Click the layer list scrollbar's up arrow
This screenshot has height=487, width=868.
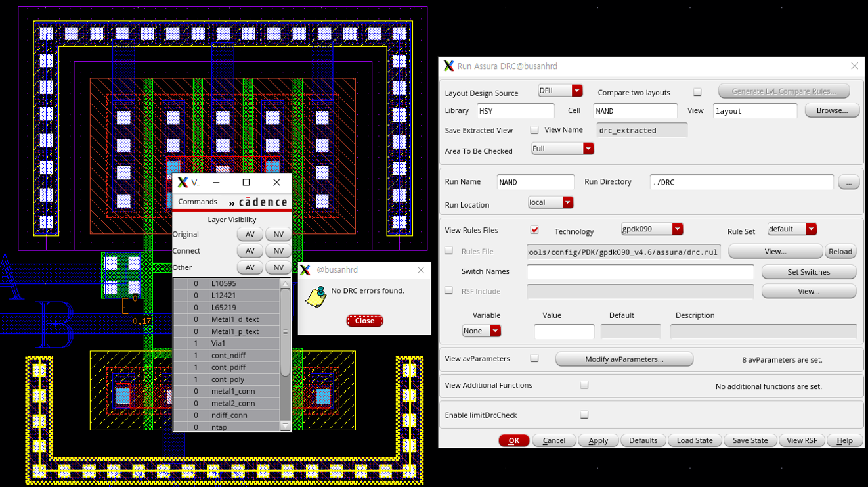[285, 283]
